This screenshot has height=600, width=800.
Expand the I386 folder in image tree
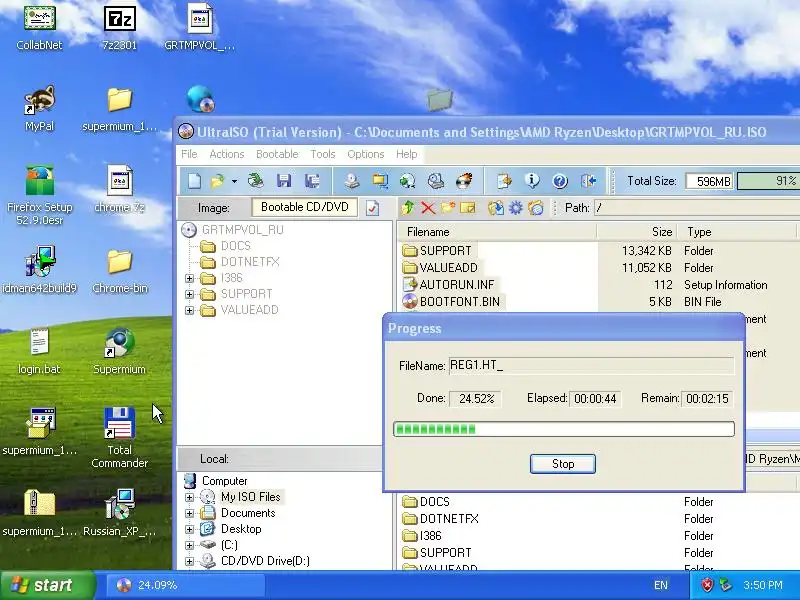point(189,279)
